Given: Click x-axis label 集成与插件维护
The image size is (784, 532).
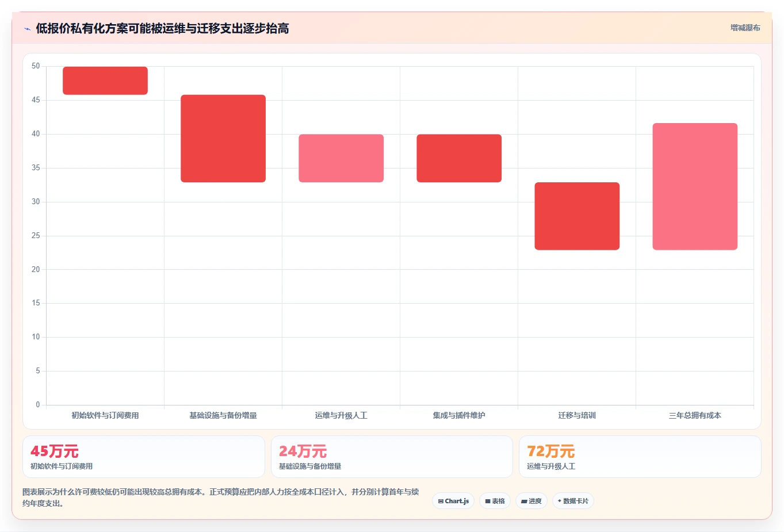Looking at the screenshot, I should click(459, 415).
